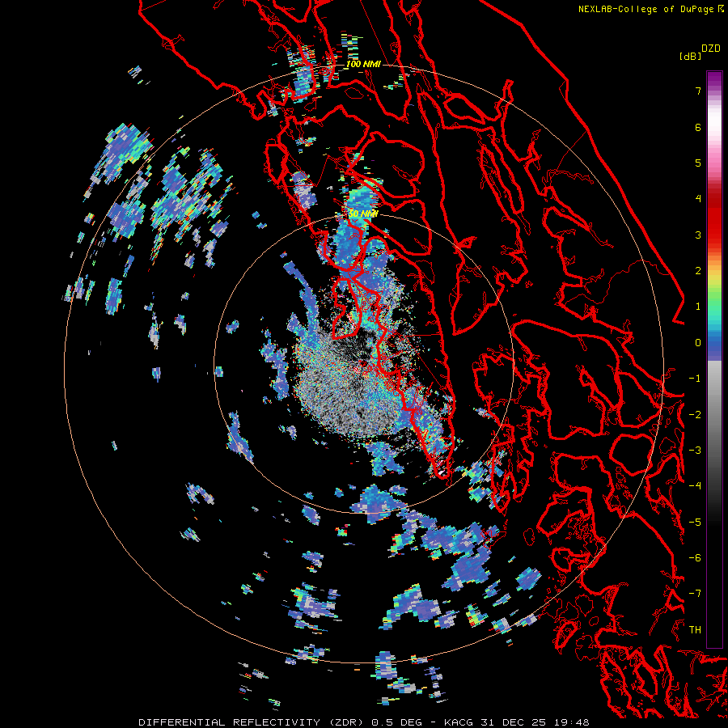The height and width of the screenshot is (728, 728).
Task: Click the DIFFERENTIAL REFLECTIVITY (ZDR) caption text
Action: [252, 722]
